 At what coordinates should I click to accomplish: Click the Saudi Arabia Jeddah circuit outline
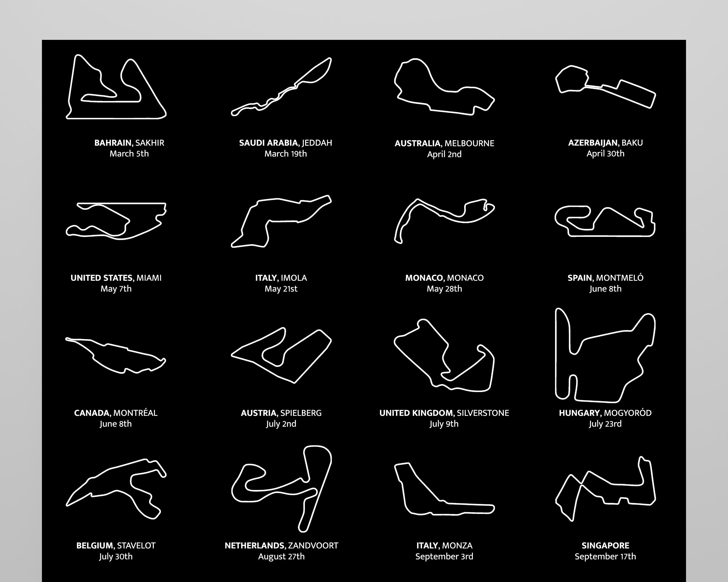coord(281,87)
